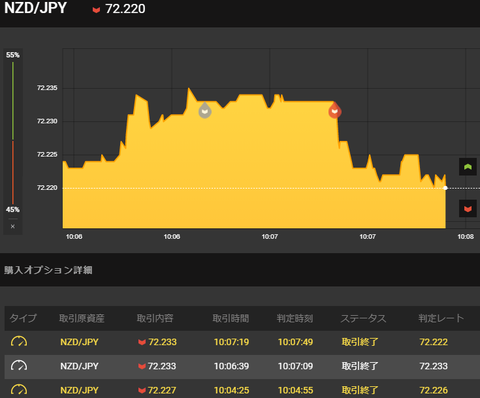The height and width of the screenshot is (398, 480).
Task: Click the green portion of sentiment bar
Action: coord(13,101)
